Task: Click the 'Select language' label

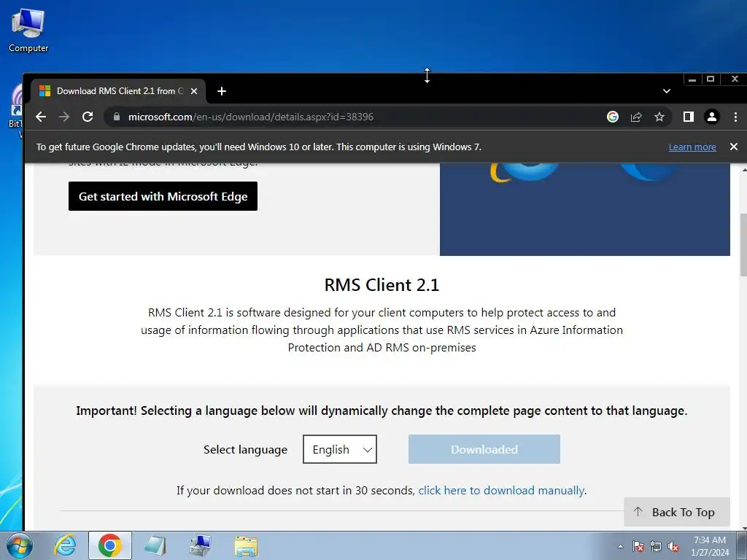Action: [x=245, y=449]
